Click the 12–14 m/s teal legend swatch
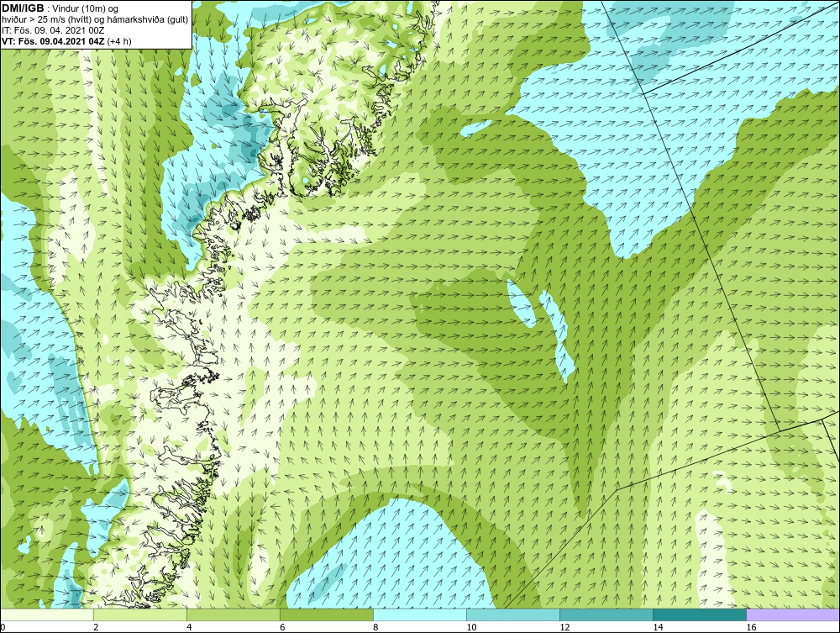 tap(606, 615)
